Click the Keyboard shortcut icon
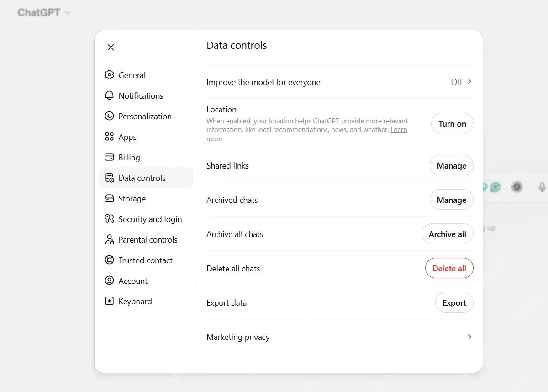Screen dimensions: 548x392 click(x=109, y=301)
